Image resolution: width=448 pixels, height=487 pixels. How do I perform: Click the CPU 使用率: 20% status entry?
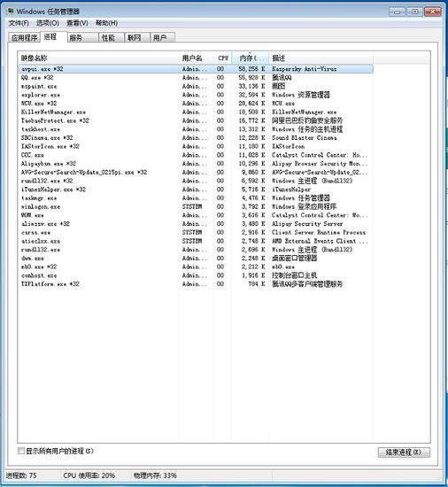pos(89,475)
